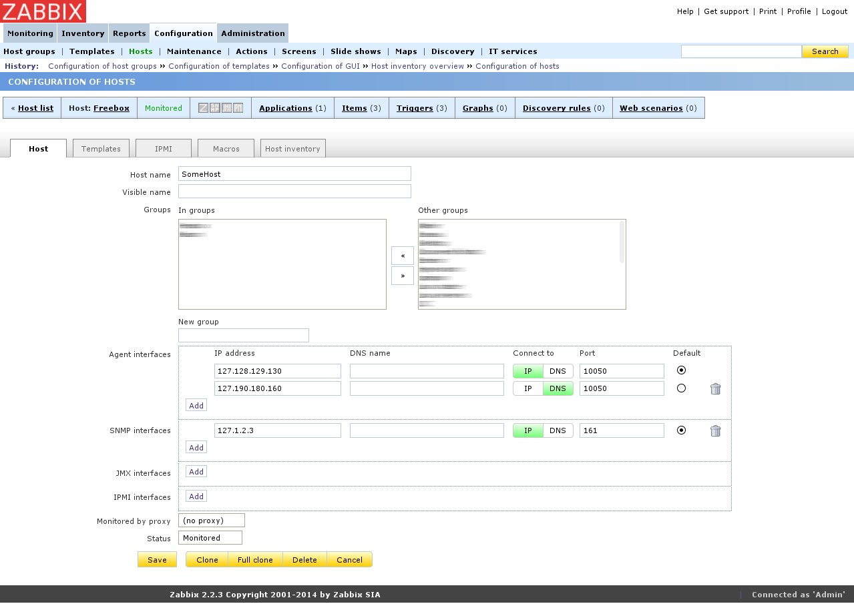Move selected group right with the » arrow
This screenshot has width=854, height=616.
tap(402, 275)
